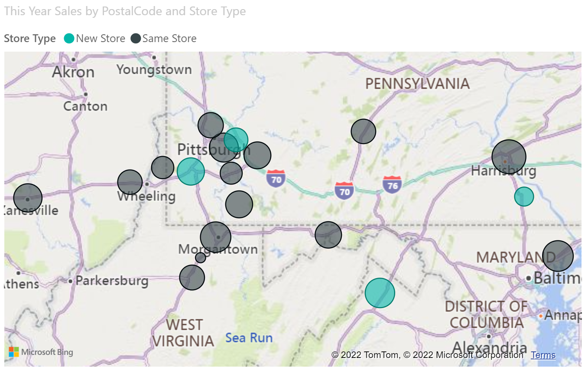Select the Same Store legend label
Image resolution: width=588 pixels, height=374 pixels.
point(169,39)
